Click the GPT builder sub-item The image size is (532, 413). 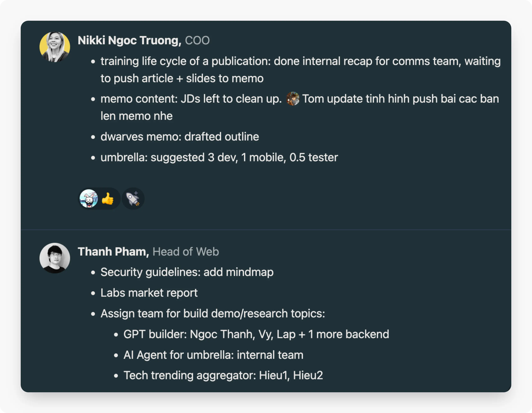point(256,334)
